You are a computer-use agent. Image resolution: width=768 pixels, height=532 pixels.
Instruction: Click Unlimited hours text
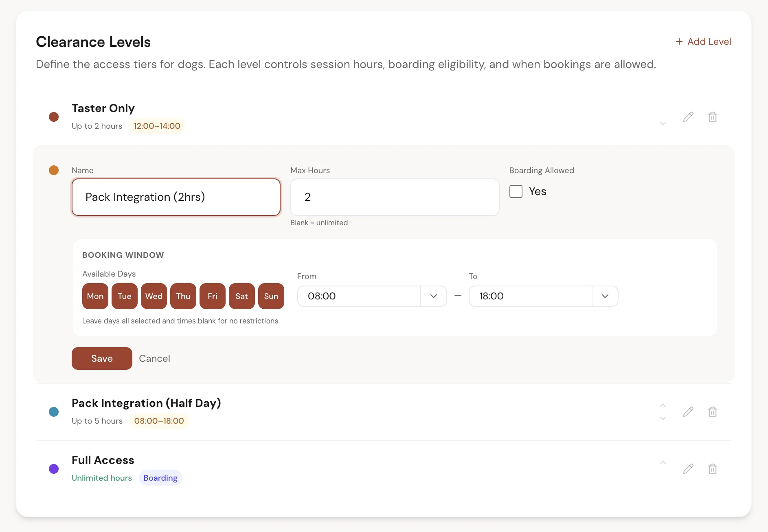(102, 478)
